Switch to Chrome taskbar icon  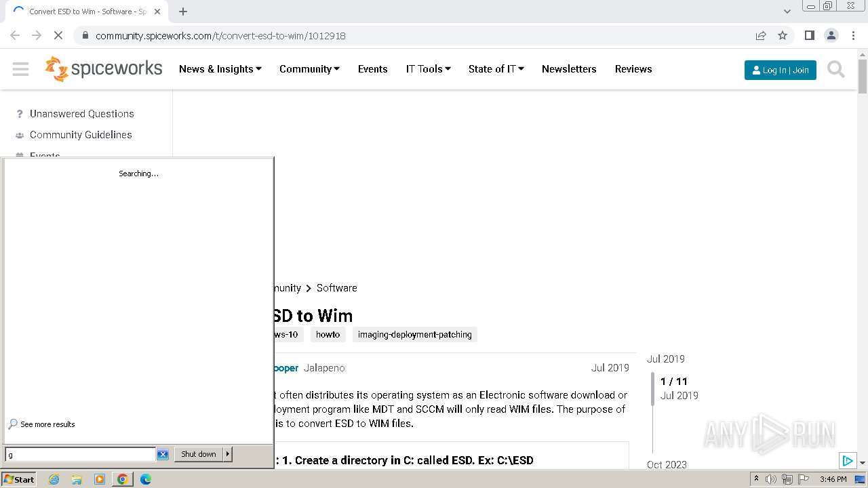[123, 479]
